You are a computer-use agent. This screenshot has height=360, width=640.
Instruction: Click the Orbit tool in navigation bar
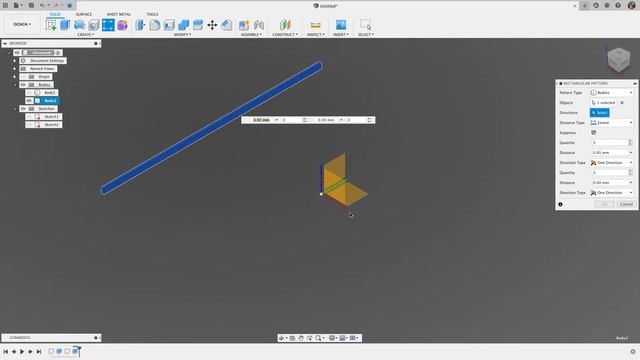[282, 338]
